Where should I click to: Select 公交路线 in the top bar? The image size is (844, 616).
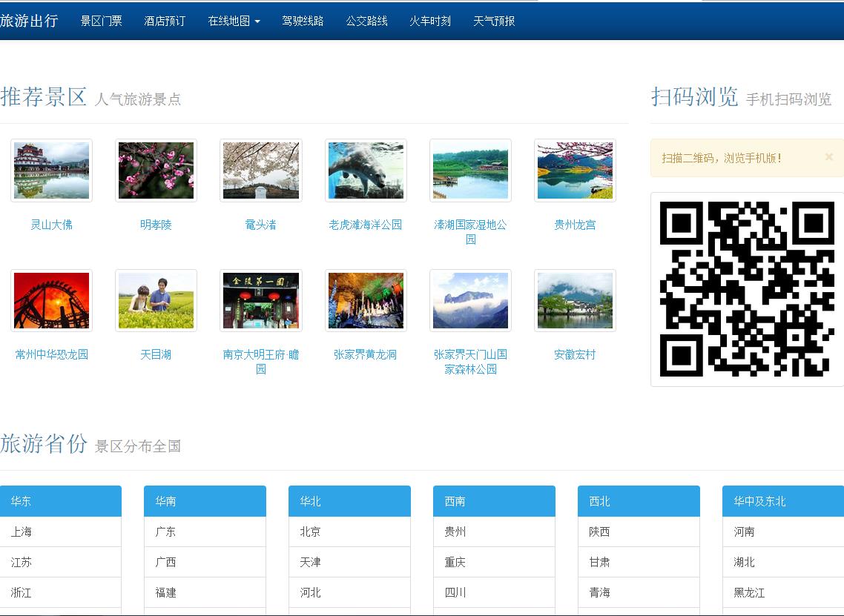tap(366, 21)
